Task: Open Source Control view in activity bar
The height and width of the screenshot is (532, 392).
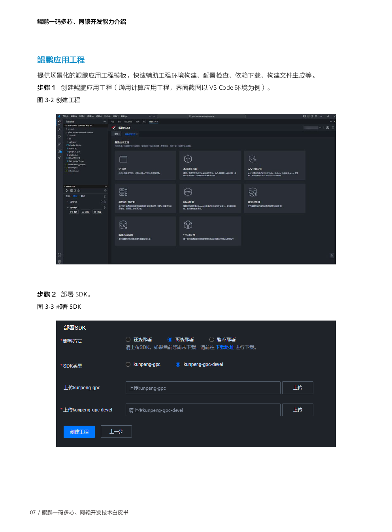Action: click(60, 136)
